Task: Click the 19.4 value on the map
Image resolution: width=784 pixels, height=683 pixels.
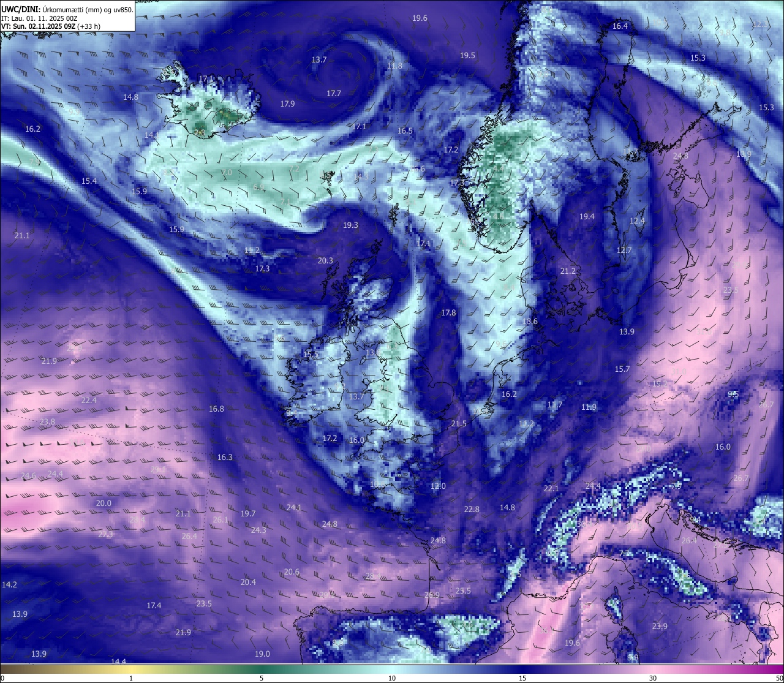Action: tap(587, 216)
